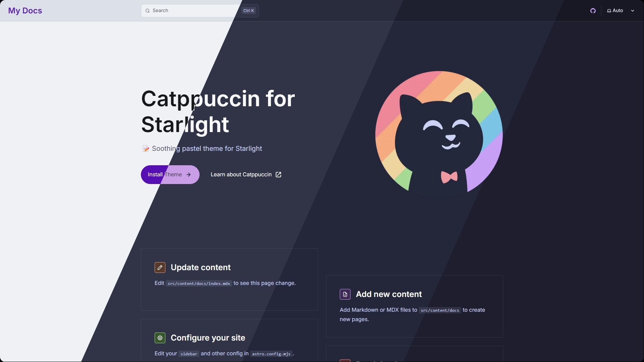Expand the theme chevron arrow
Viewport: 644px width, 362px height.
633,11
